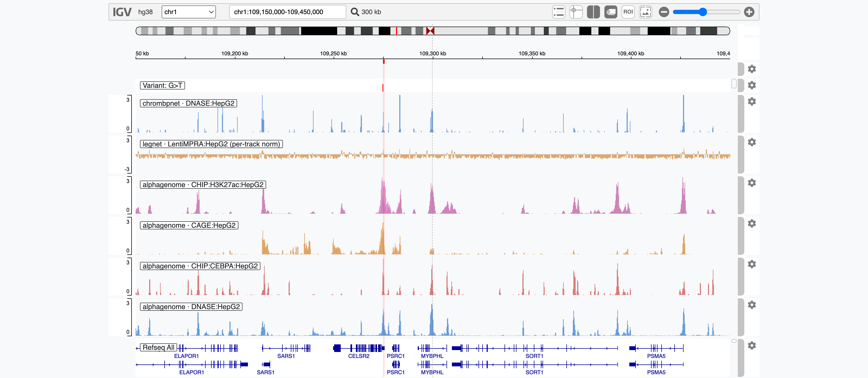
Task: Select alphagenome DNASE:HepG2 track label
Action: 191,307
